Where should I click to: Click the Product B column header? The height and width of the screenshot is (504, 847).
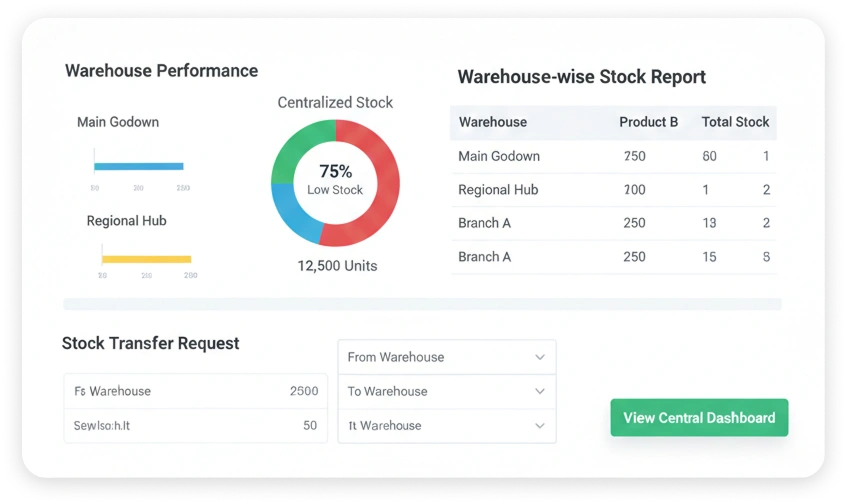pyautogui.click(x=648, y=122)
